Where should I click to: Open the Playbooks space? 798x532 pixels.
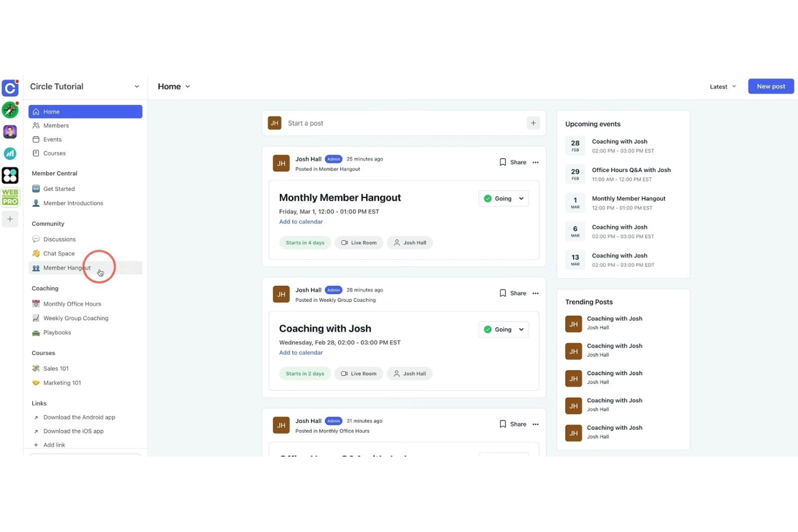pyautogui.click(x=57, y=332)
